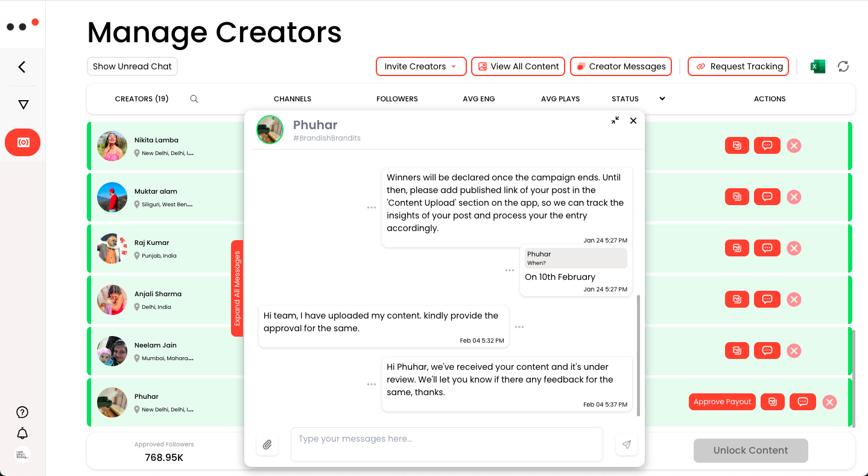Click the Approve Payout button for Phuhar
Screen dimensions: 868x476
[x=722, y=402]
